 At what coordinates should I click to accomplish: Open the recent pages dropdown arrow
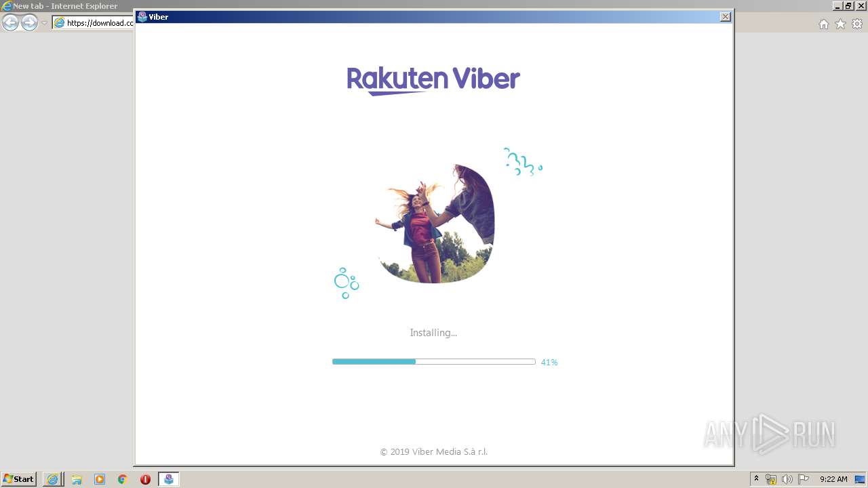[45, 23]
